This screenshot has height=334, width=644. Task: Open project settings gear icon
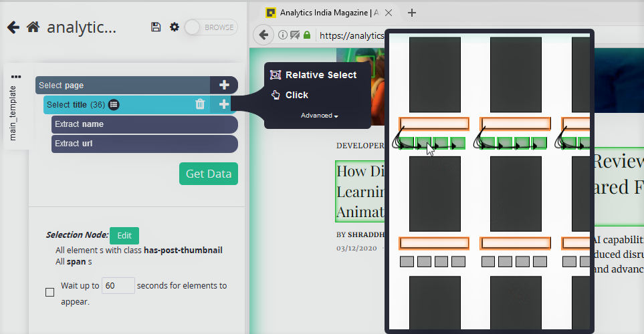[x=175, y=27]
